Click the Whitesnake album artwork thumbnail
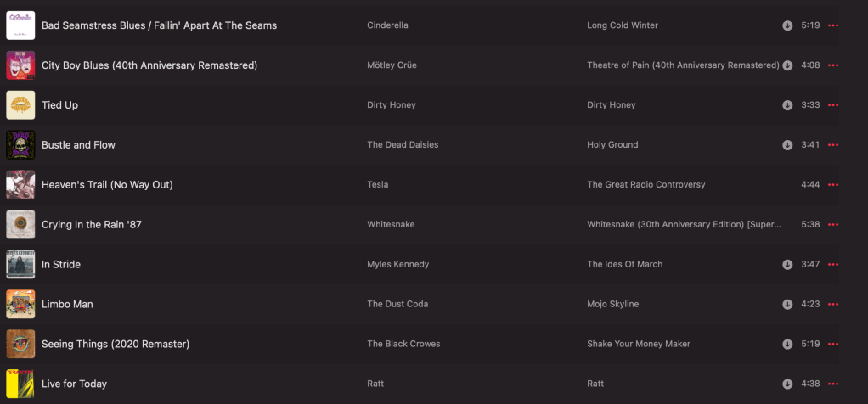The width and height of the screenshot is (868, 404). (20, 224)
